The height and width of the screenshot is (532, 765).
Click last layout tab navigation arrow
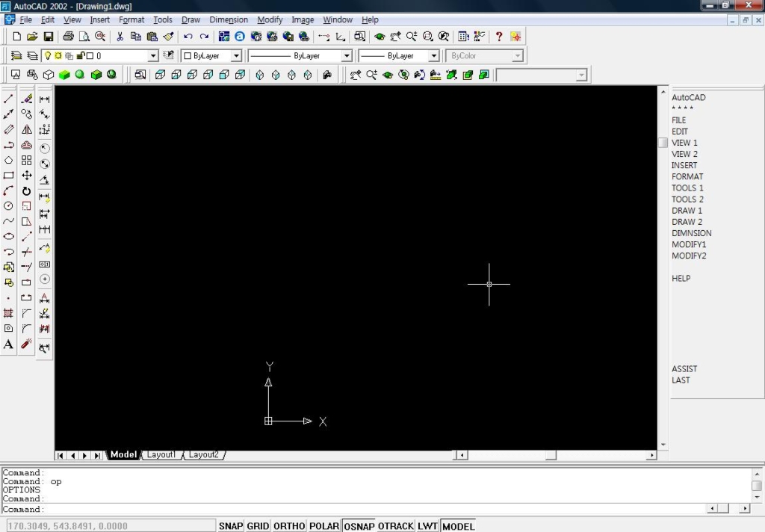(x=97, y=455)
